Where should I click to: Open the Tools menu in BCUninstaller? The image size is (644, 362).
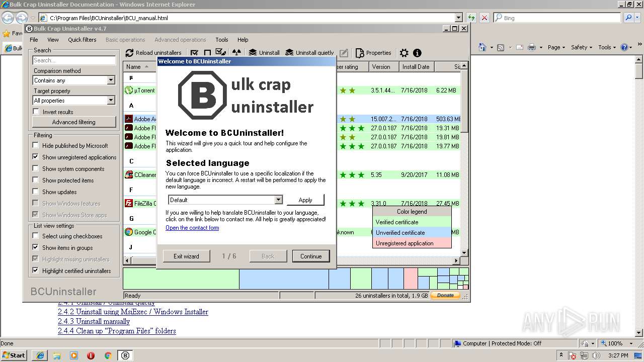pyautogui.click(x=221, y=40)
